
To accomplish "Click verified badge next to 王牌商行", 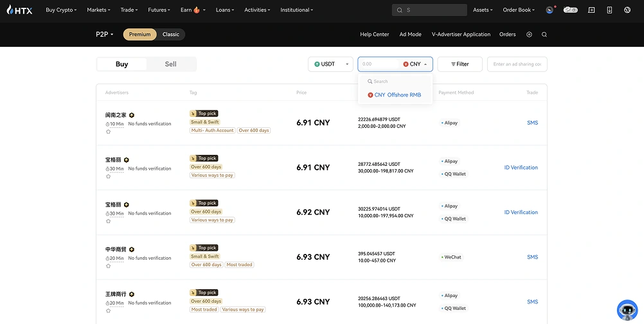I will [132, 294].
